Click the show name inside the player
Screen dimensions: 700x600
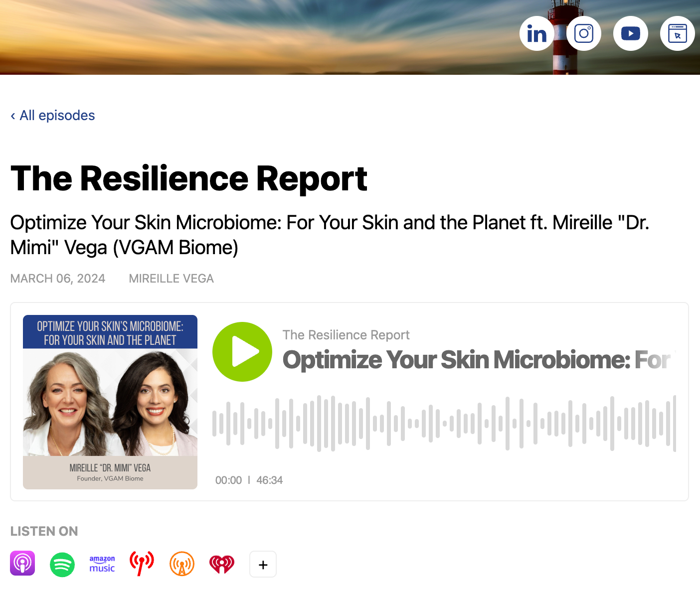pos(346,335)
